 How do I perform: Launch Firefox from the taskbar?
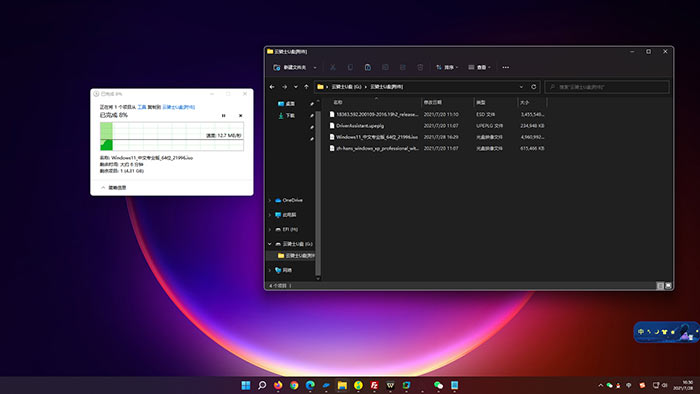point(278,385)
